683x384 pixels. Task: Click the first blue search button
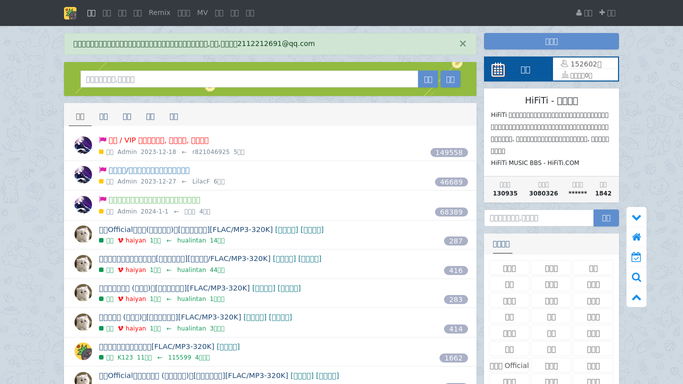tap(428, 79)
